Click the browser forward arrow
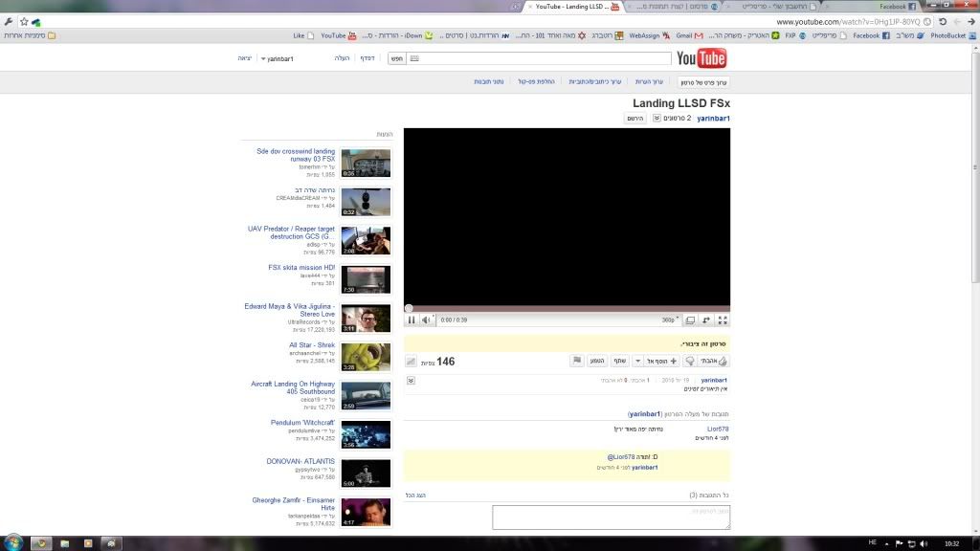 point(957,21)
